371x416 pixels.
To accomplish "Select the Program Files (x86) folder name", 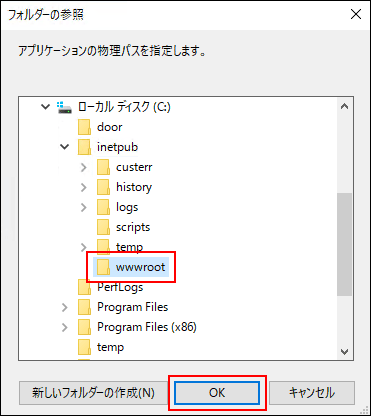I will pos(147,327).
